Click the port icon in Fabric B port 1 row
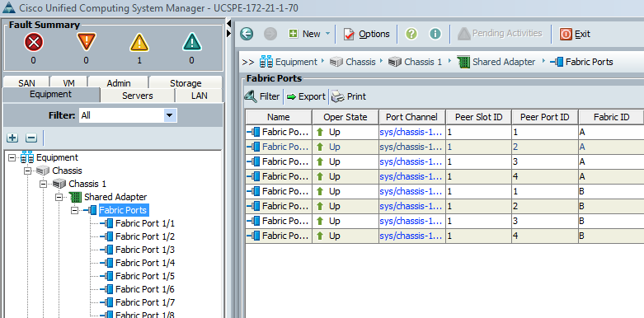644x318 pixels. tap(253, 191)
